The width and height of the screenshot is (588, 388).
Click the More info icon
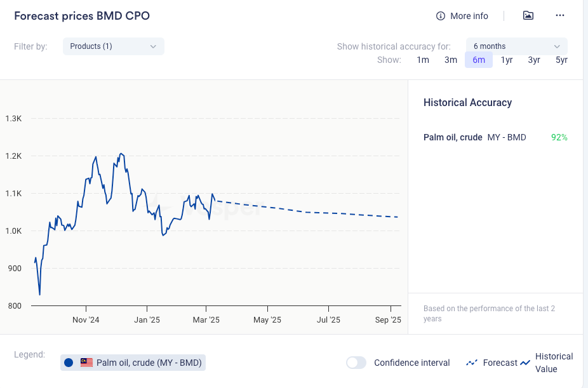click(x=441, y=16)
